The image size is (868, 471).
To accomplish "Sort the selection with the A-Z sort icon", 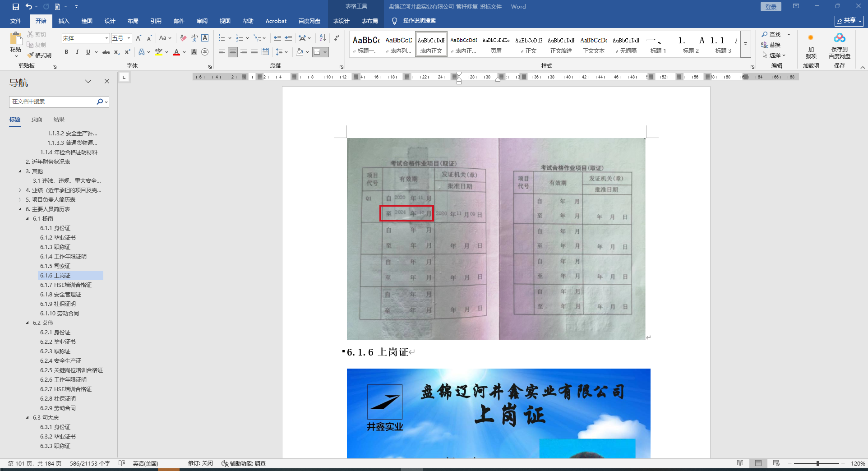I will (x=323, y=38).
